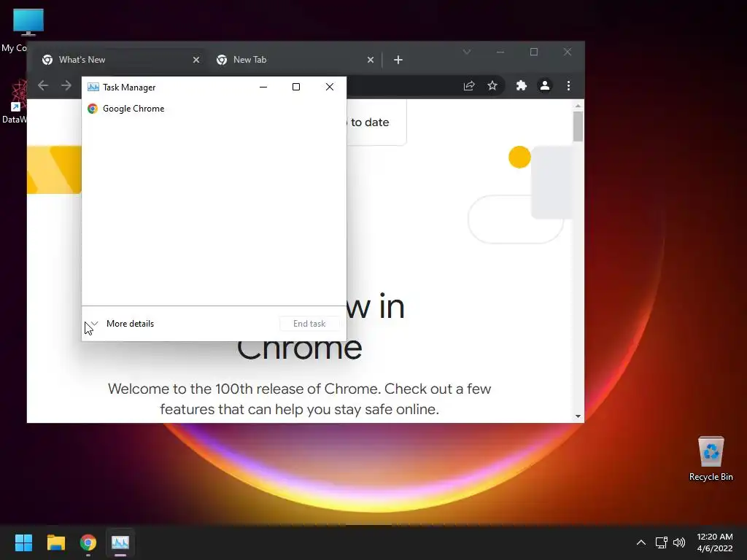Screen dimensions: 747x560
Task: Click Google Chrome taskbar icon
Action: point(88,542)
